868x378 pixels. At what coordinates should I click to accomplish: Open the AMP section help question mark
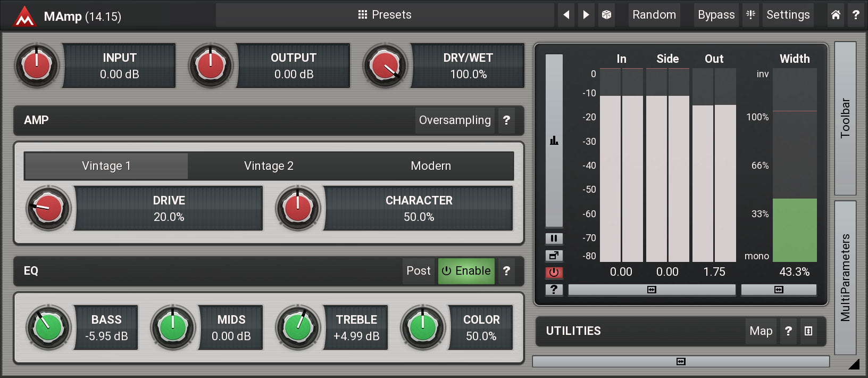[x=506, y=120]
